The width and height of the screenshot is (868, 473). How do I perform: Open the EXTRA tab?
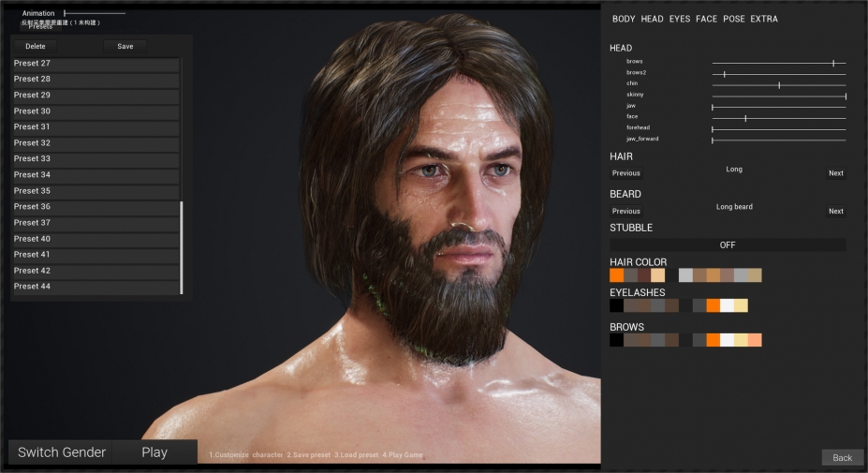tap(764, 19)
